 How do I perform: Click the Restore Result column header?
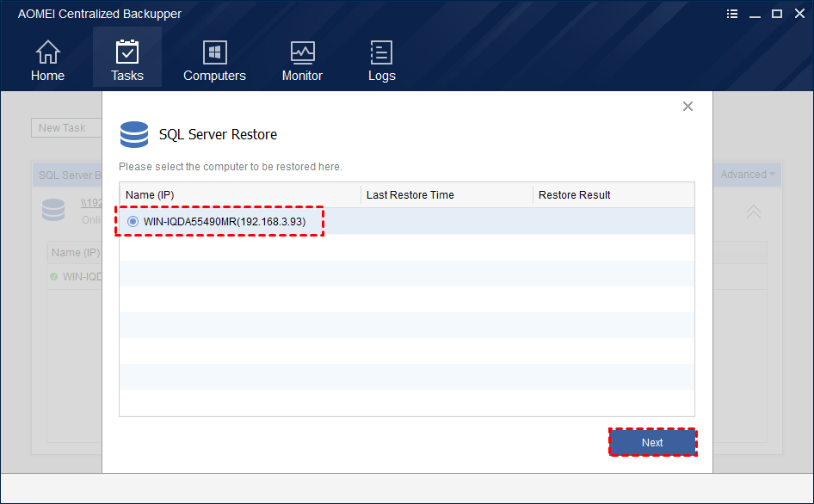coord(614,195)
